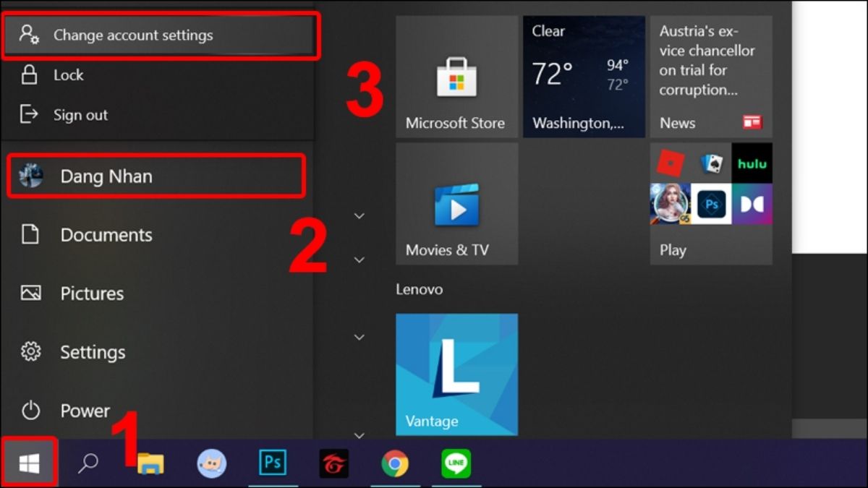Launch Google Chrome from the taskbar
Image resolution: width=868 pixels, height=488 pixels.
click(396, 463)
